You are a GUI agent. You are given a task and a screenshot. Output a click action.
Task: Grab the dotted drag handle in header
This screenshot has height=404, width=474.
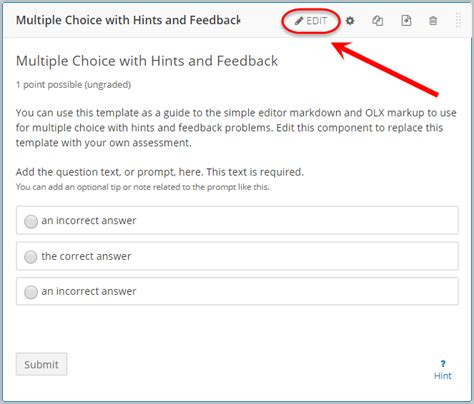click(x=458, y=20)
